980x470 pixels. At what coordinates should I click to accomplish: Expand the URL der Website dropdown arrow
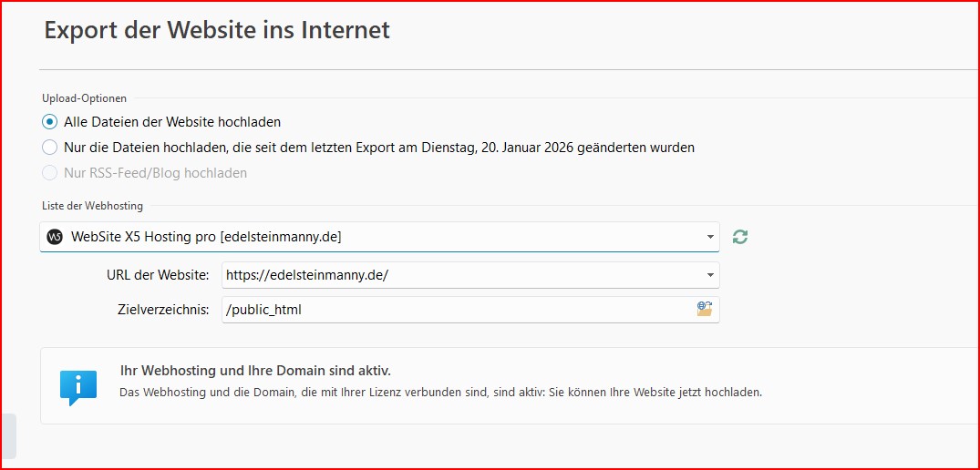(x=710, y=275)
